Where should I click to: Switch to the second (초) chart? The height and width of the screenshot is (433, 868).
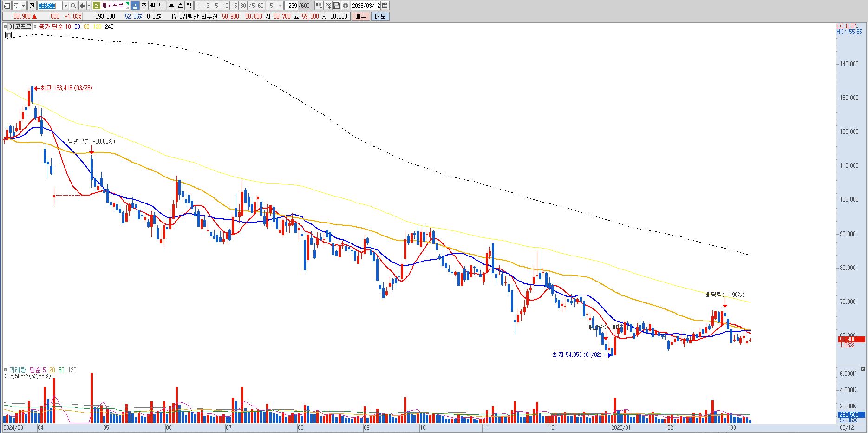coord(180,6)
